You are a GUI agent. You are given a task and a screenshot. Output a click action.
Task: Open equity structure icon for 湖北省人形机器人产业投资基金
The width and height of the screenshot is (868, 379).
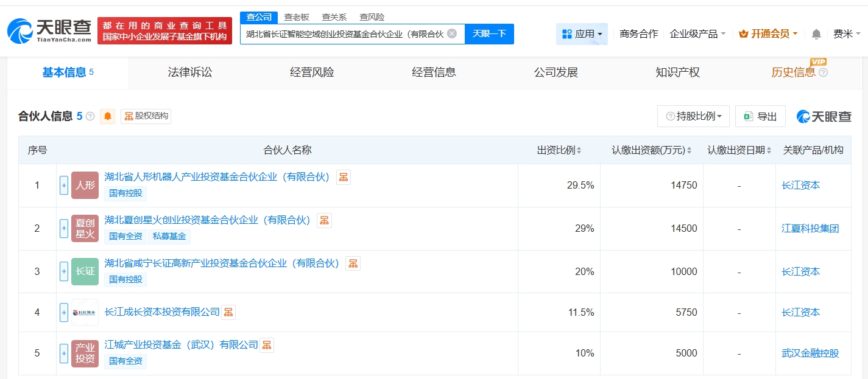pyautogui.click(x=344, y=177)
